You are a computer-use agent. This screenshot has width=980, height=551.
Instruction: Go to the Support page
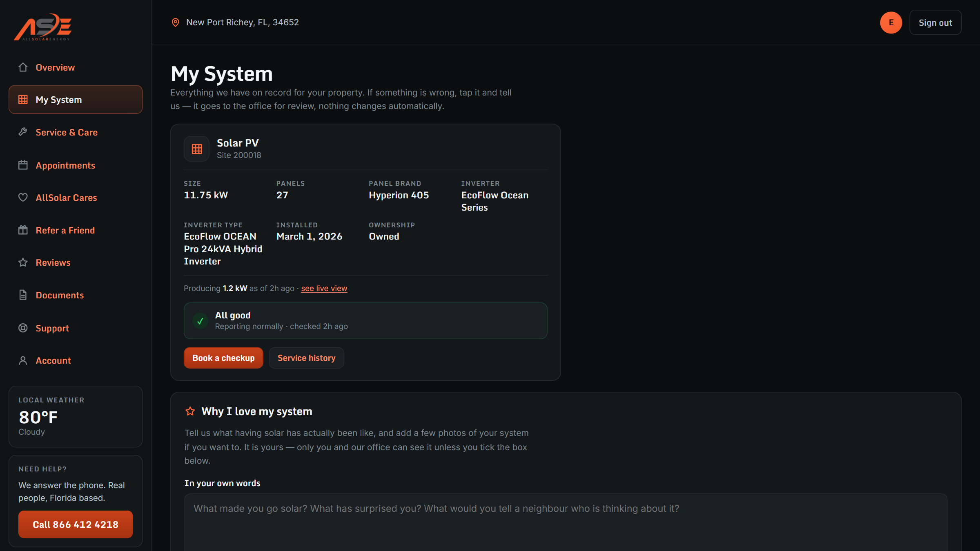click(76, 328)
